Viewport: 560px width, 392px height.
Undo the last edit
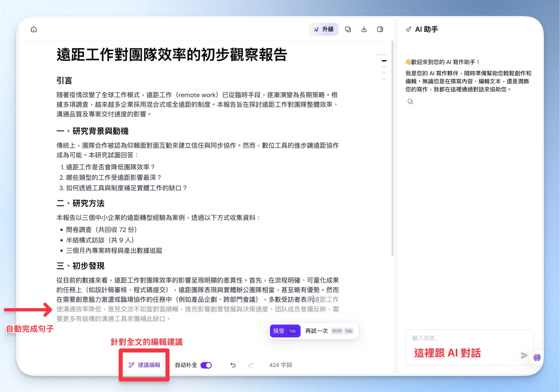pyautogui.click(x=233, y=365)
